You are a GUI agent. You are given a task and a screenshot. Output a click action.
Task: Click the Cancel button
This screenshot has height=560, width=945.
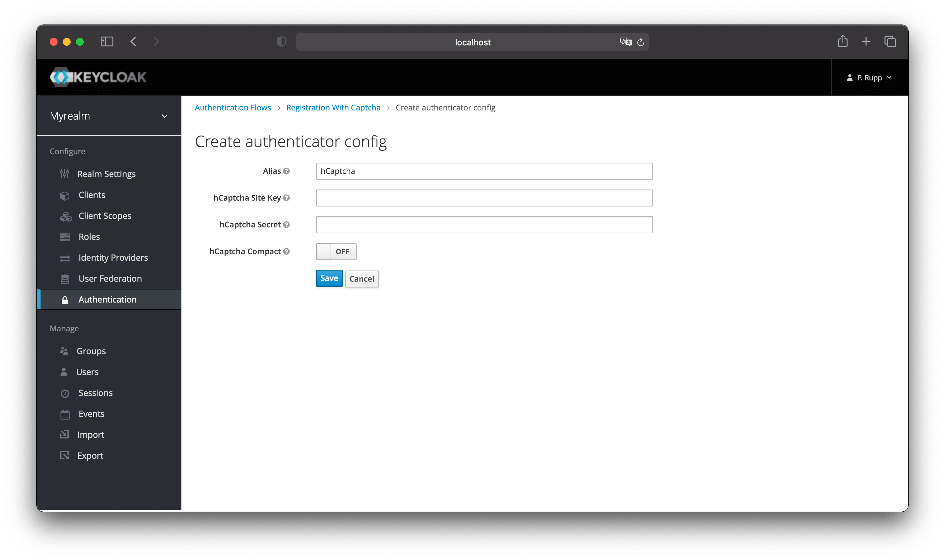pos(362,278)
